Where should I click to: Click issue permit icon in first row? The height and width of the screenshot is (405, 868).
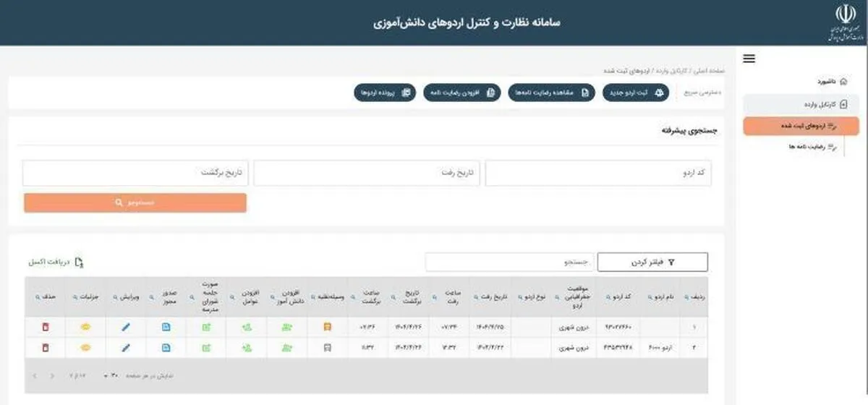coord(166,328)
